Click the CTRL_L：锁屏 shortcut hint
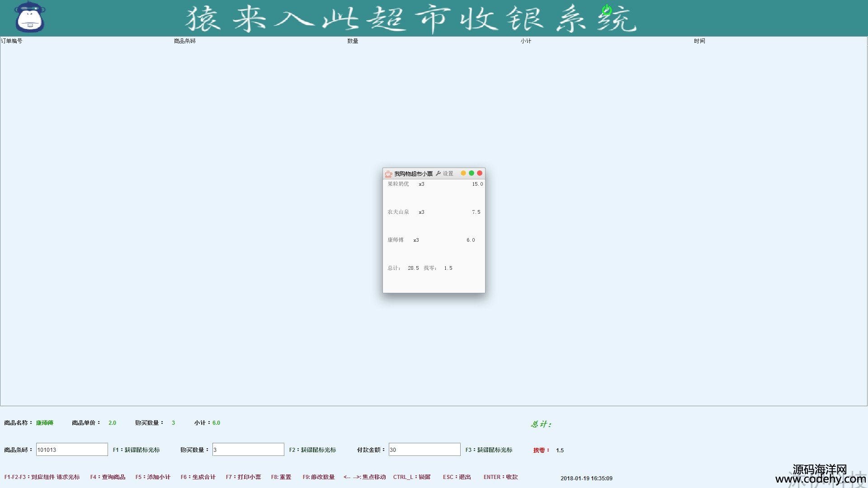 pyautogui.click(x=412, y=477)
